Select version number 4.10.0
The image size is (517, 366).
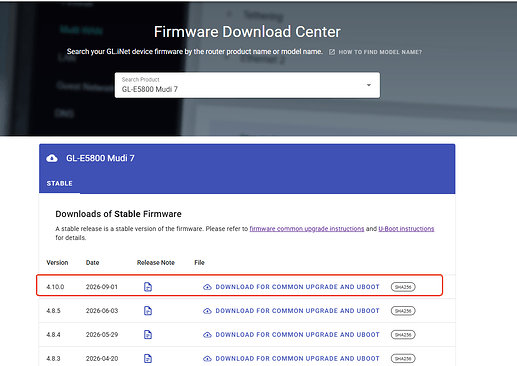[x=55, y=287]
